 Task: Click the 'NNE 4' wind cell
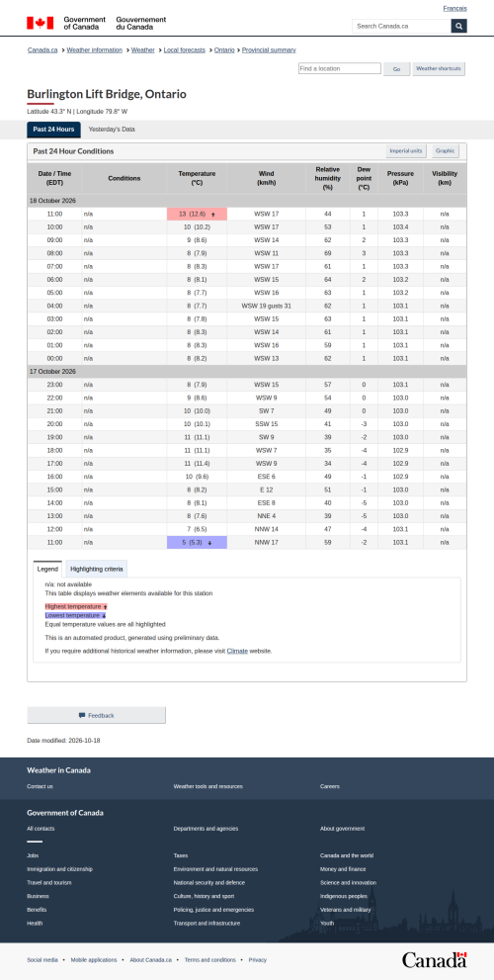pos(266,516)
